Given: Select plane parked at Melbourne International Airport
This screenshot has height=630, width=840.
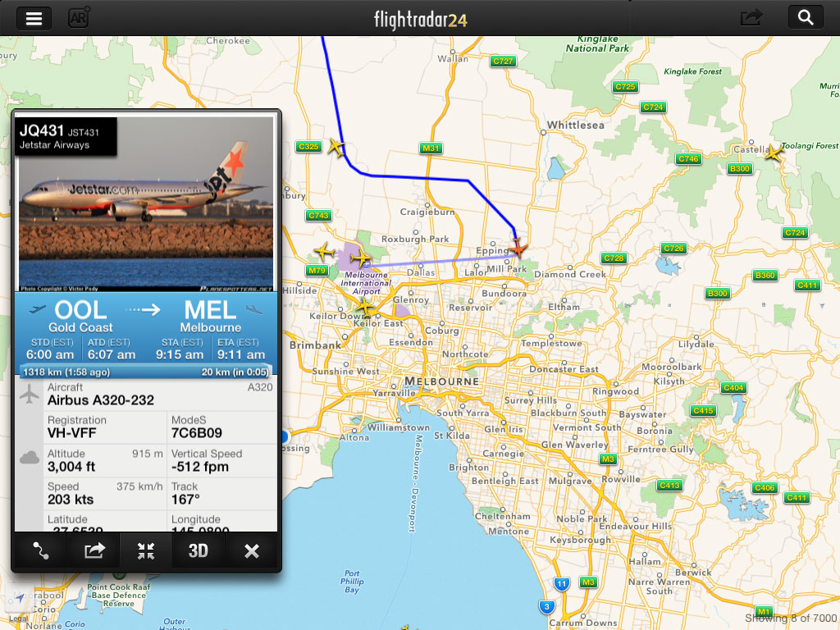Looking at the screenshot, I should click(361, 258).
